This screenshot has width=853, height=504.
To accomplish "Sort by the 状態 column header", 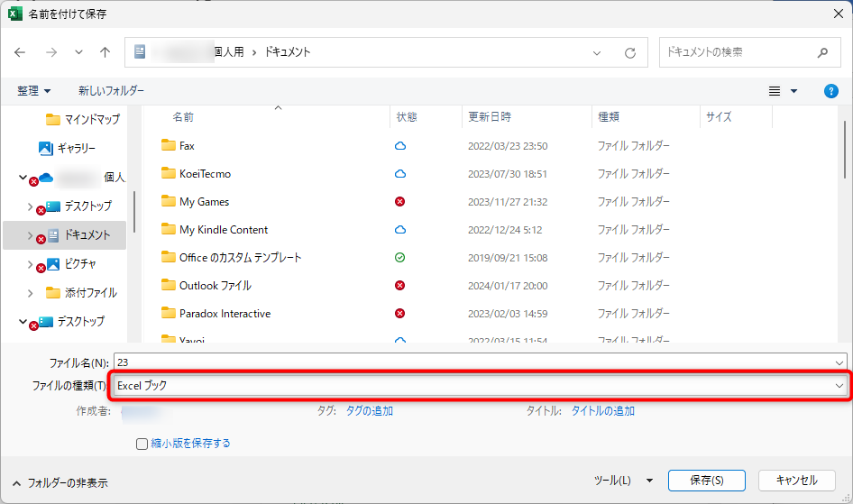I will (x=407, y=117).
